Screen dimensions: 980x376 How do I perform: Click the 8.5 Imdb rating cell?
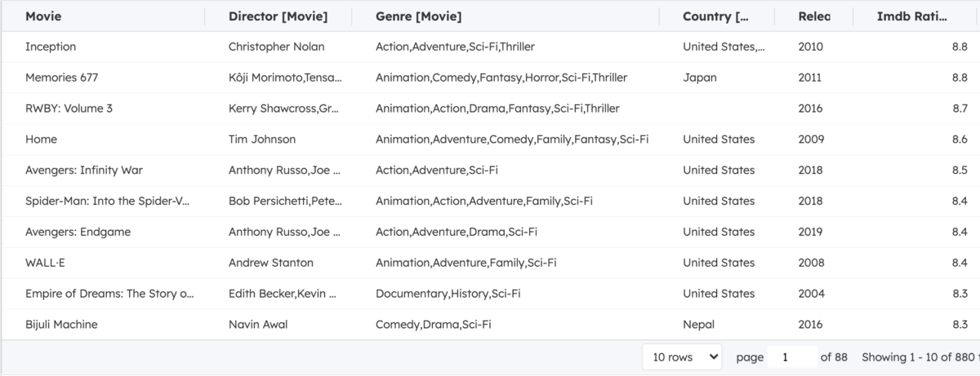[960, 170]
